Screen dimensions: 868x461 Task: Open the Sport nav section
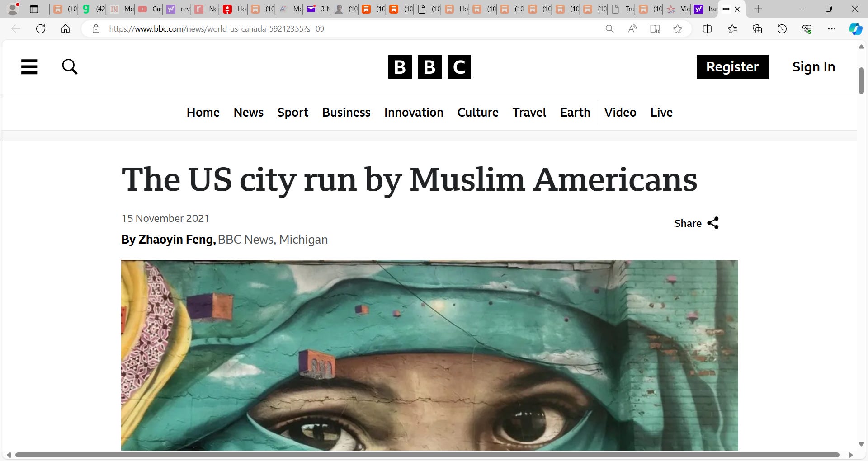click(293, 113)
